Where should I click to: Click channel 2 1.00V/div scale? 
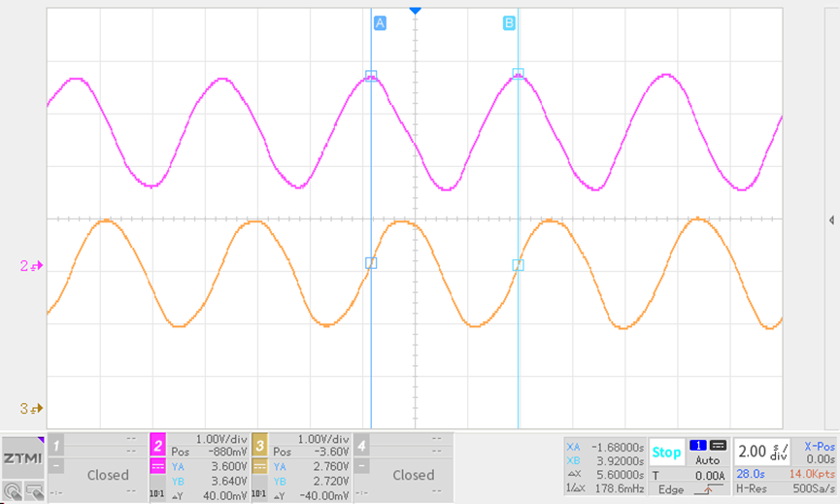(x=221, y=439)
